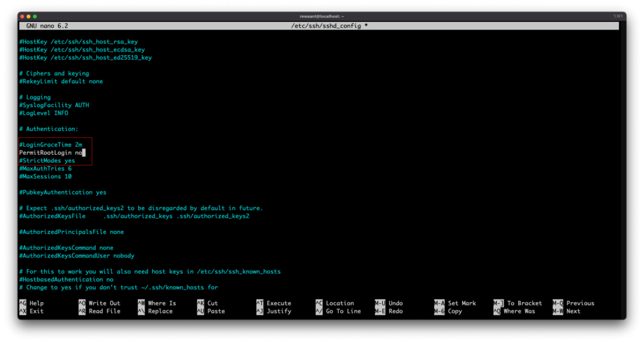
Task: Click the '#HostbasedAuthentication no' line
Action: point(66,279)
